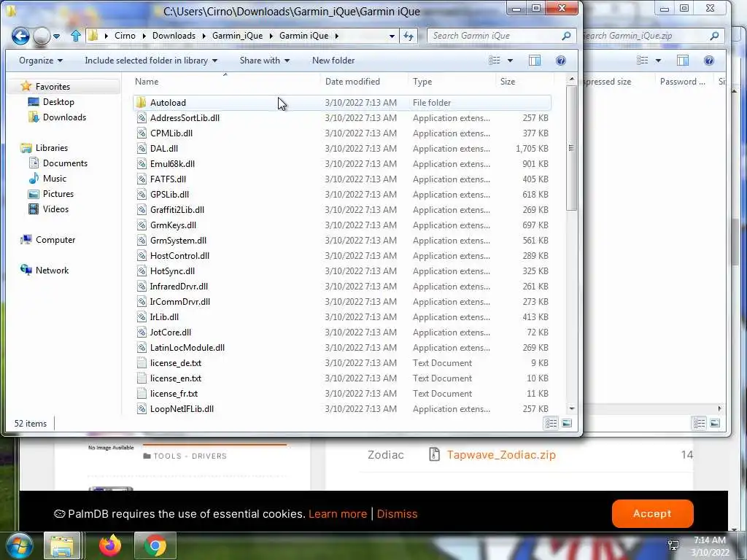Screen dimensions: 747x560
Task: Select AddressSortLib.dll file icon
Action: 142,118
